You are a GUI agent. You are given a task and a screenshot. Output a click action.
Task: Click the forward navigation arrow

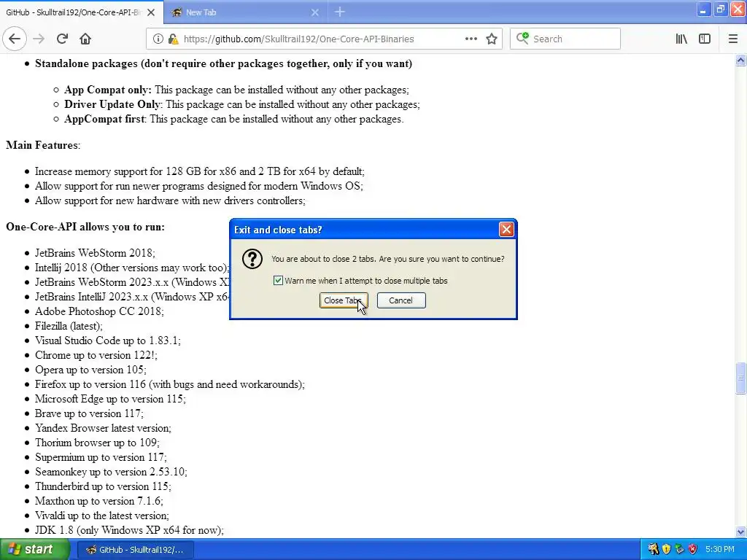click(x=39, y=39)
